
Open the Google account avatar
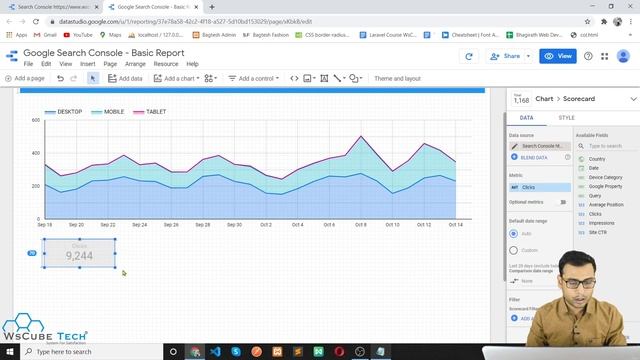point(623,56)
